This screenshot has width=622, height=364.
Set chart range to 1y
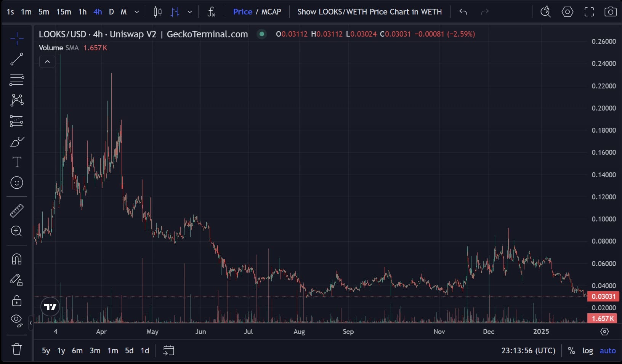[x=61, y=350]
